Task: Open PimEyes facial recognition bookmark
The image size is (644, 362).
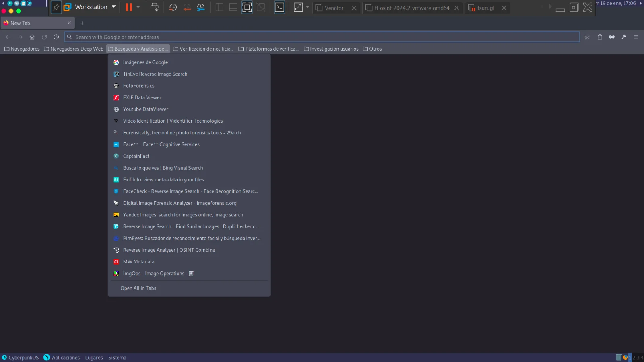Action: (189, 239)
